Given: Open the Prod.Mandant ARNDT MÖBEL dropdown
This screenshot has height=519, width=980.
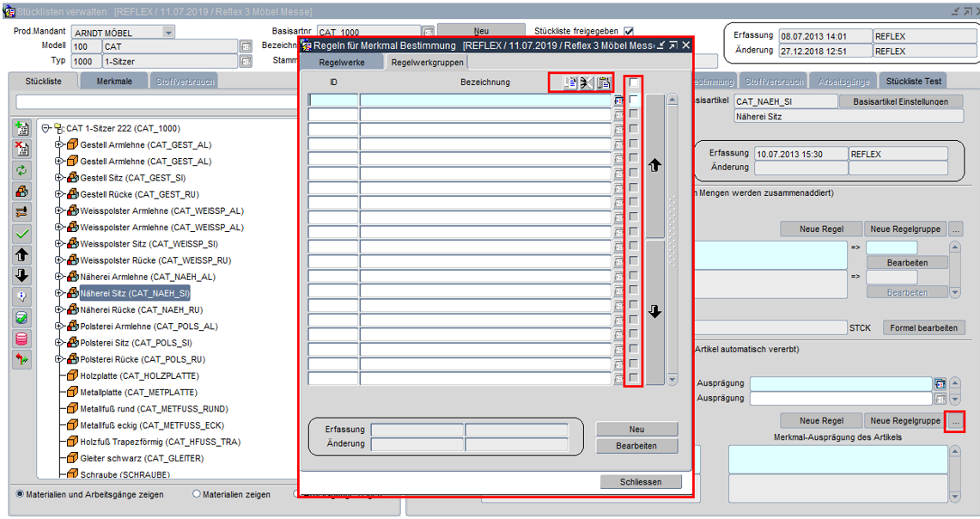Looking at the screenshot, I should pos(167,32).
